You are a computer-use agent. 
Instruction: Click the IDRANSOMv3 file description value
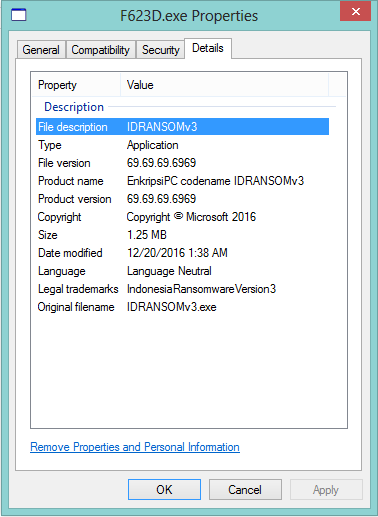click(162, 127)
